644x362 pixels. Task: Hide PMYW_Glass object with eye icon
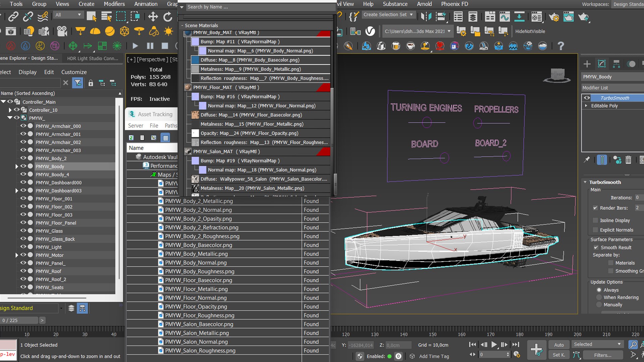click(23, 231)
